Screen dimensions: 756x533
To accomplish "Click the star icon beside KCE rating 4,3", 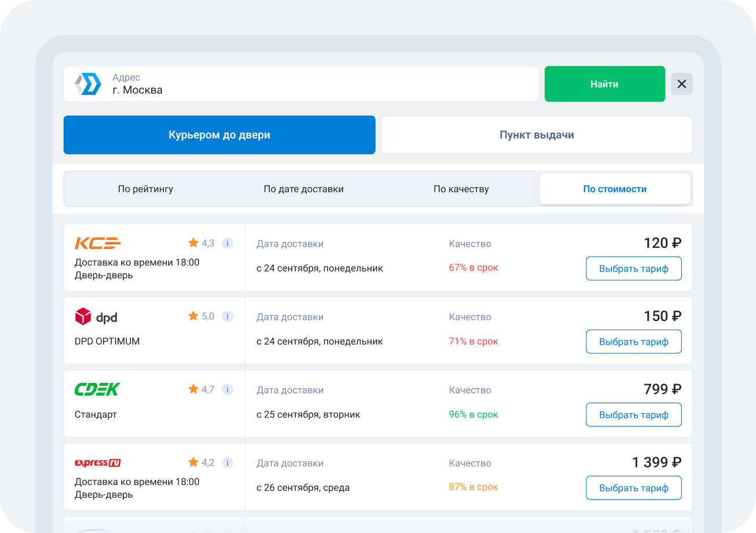I will tap(193, 243).
